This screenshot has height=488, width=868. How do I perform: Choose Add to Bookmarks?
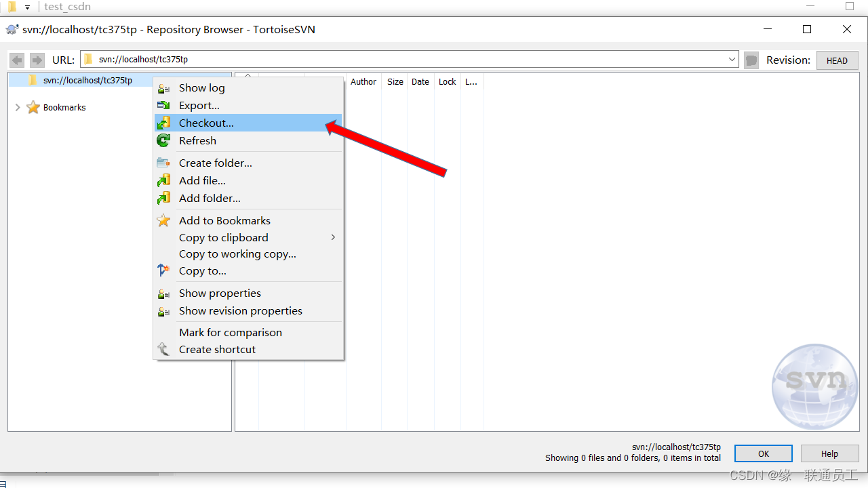click(x=224, y=220)
